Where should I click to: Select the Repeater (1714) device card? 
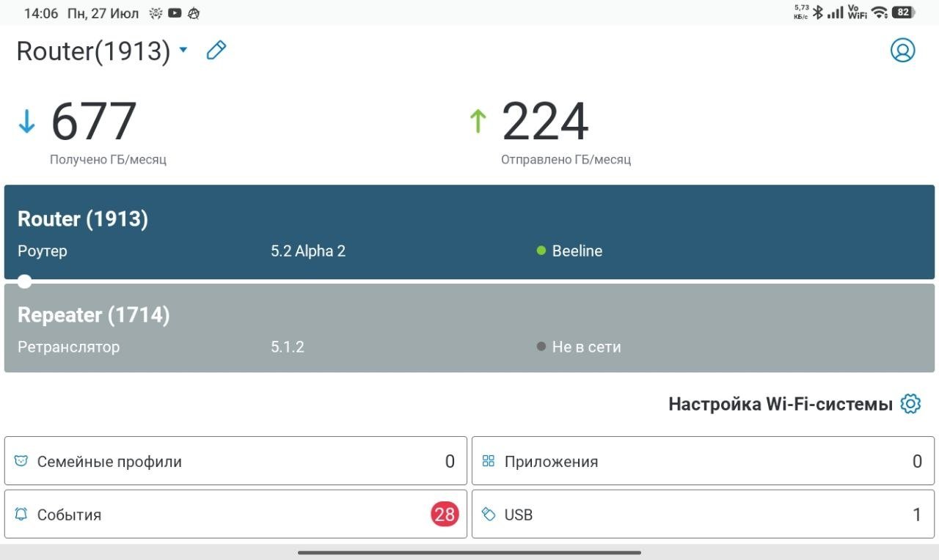(x=469, y=328)
